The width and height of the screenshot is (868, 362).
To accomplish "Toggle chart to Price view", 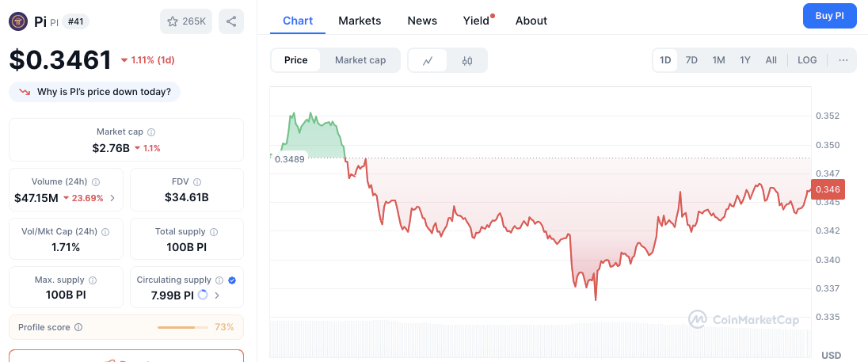I will [296, 60].
